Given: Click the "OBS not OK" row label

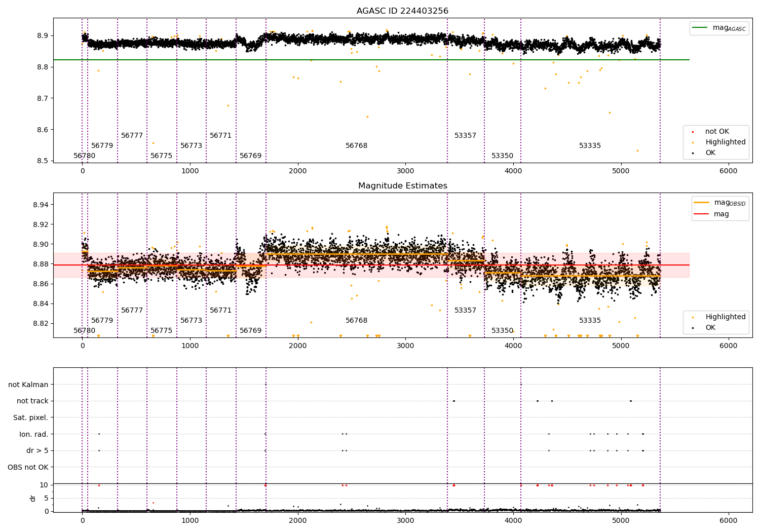Looking at the screenshot, I should click(x=28, y=467).
